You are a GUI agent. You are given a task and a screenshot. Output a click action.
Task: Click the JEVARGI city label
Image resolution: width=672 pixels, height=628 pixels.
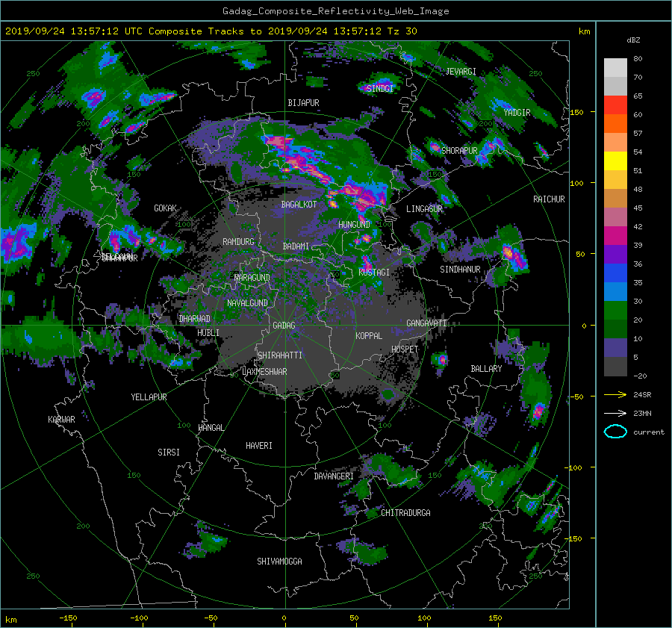coord(461,72)
